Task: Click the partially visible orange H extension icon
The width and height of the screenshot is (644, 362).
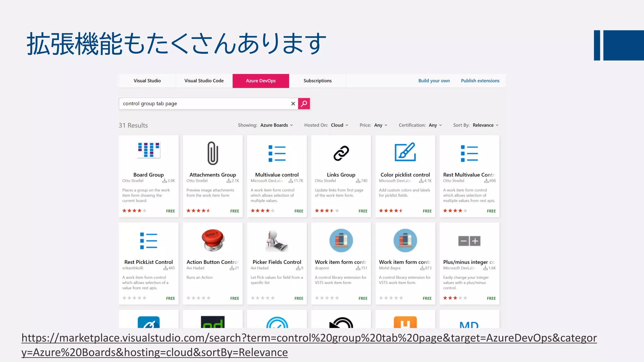Action: [x=405, y=322]
